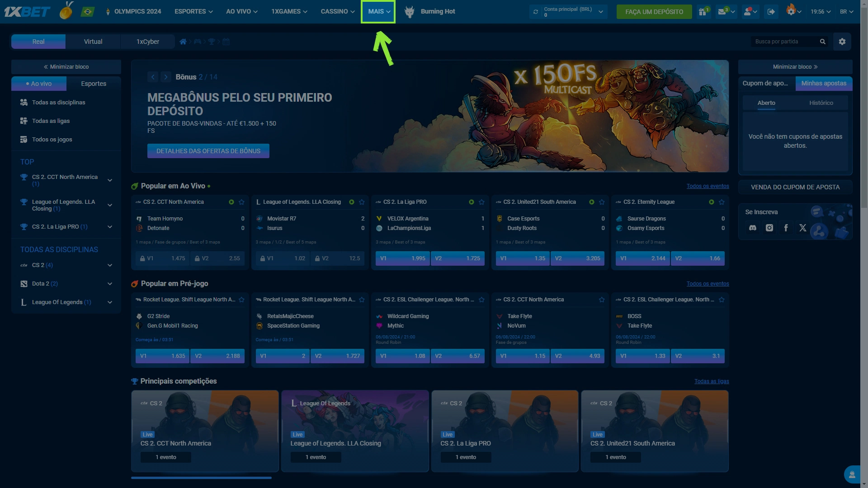Open the AO VIVO dropdown menu

click(x=242, y=12)
